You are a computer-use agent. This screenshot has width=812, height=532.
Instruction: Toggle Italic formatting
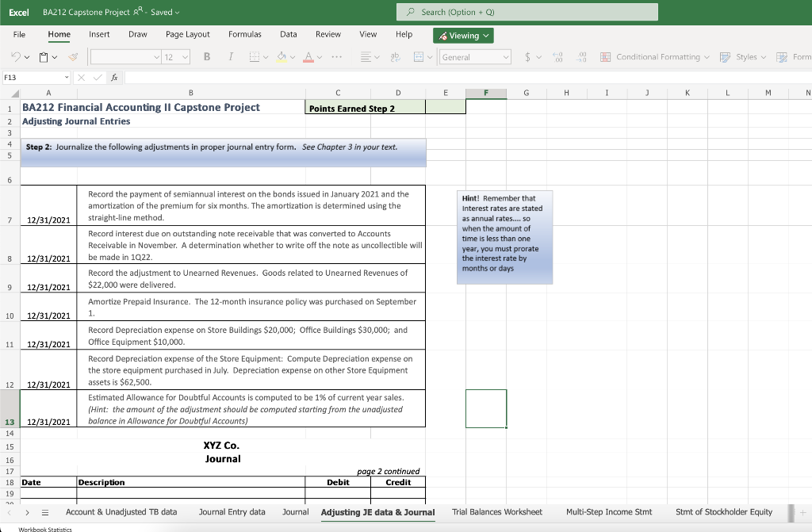point(231,57)
